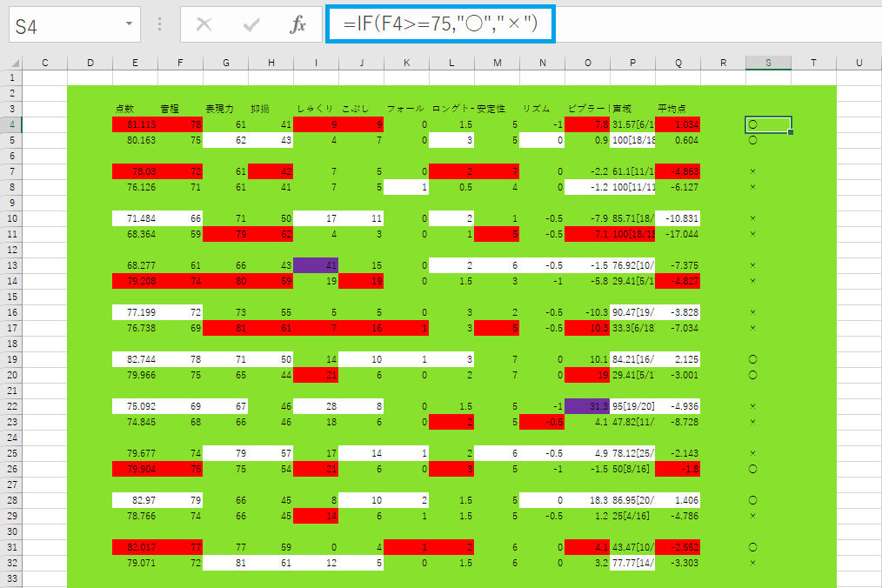Click cell with value 80.163

(x=135, y=140)
